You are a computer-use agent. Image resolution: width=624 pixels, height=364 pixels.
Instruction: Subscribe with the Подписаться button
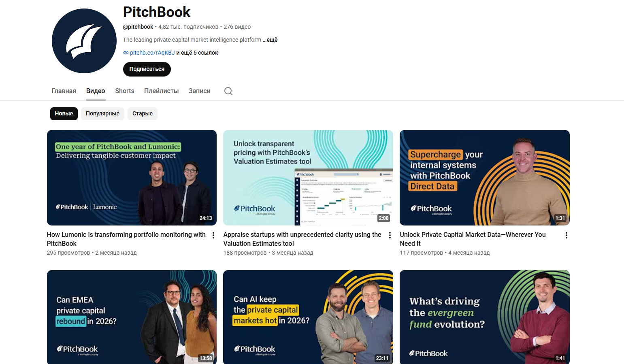(x=147, y=69)
